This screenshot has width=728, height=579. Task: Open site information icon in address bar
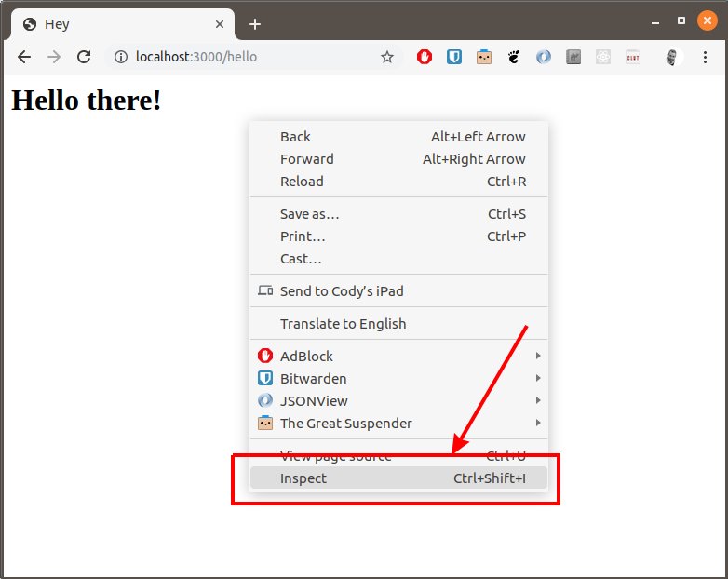121,57
